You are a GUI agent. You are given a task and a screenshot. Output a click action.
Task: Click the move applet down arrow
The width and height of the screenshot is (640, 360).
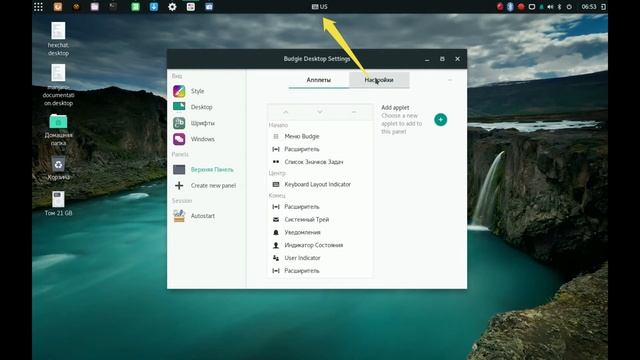pyautogui.click(x=320, y=112)
